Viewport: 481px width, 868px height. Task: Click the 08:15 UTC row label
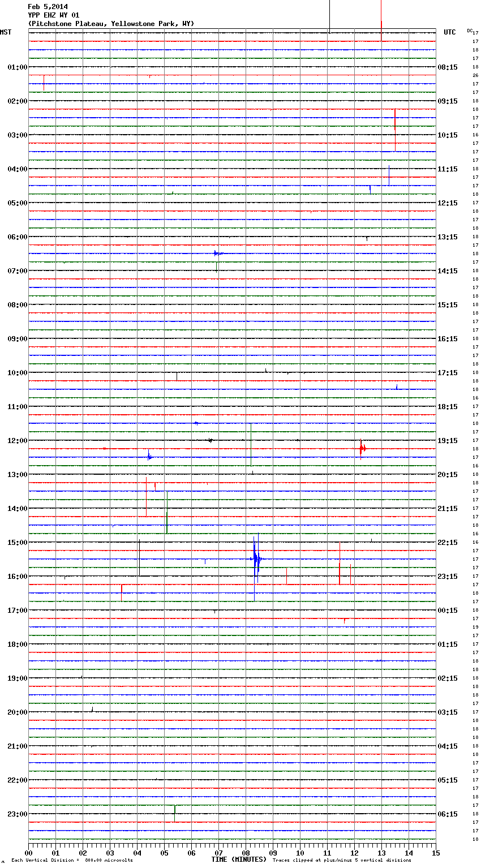click(448, 67)
